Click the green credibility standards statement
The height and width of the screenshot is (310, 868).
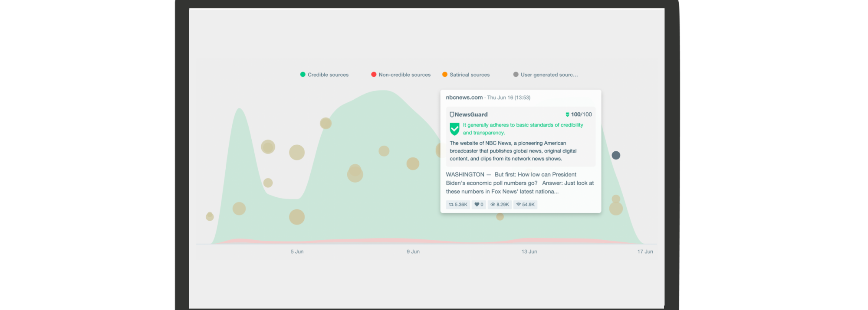pyautogui.click(x=523, y=129)
